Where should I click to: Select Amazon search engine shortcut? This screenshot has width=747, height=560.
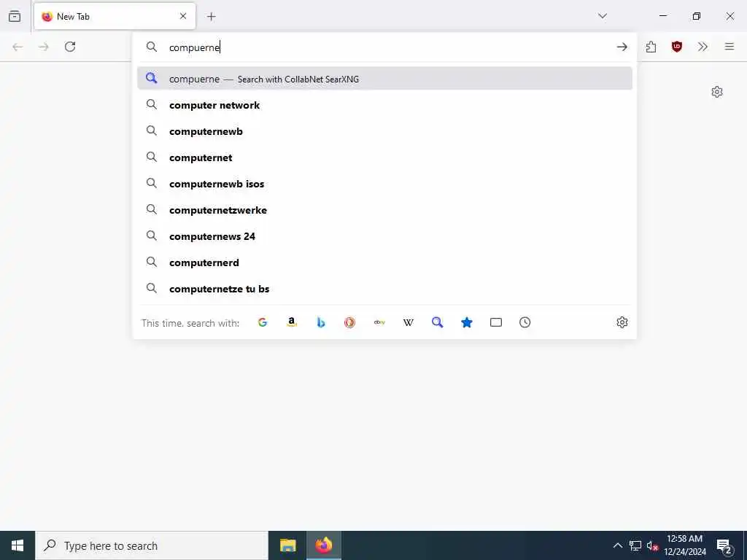292,322
